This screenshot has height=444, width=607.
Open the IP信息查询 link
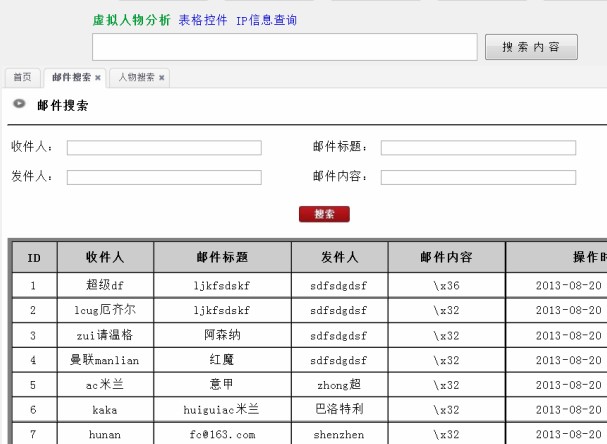click(266, 20)
